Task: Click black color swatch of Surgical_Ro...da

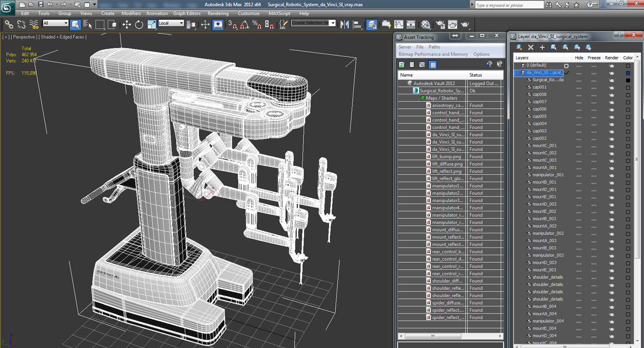Action: point(628,80)
